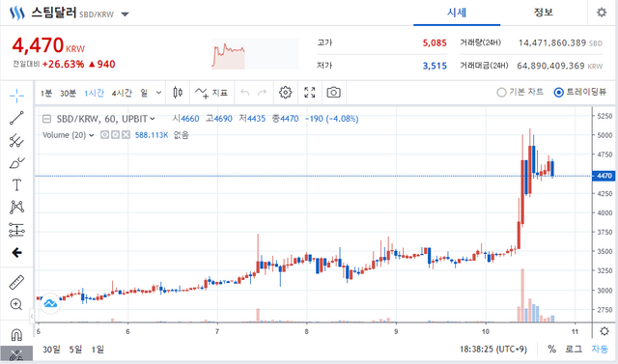618x364 pixels.
Task: Click the back arrow icon in sidebar
Action: [16, 253]
